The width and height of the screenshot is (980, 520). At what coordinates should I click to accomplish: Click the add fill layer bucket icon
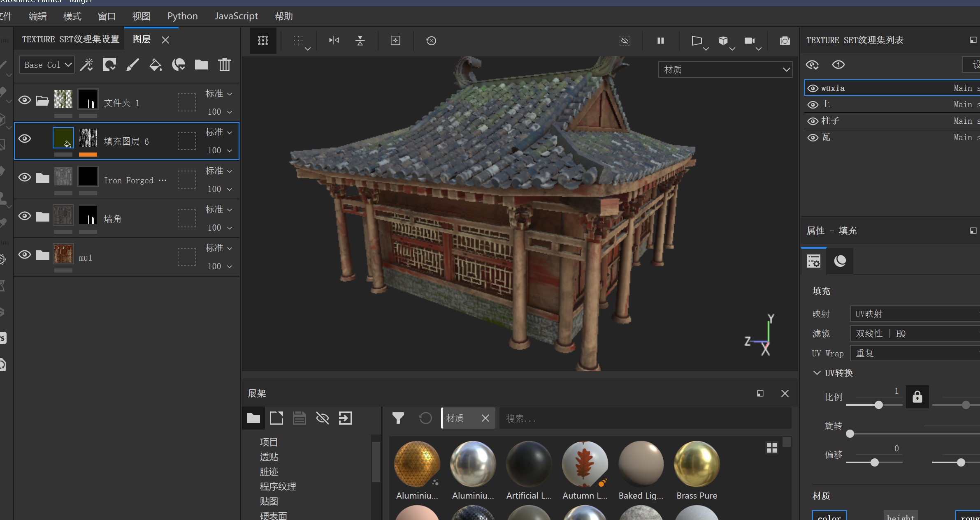(x=155, y=65)
